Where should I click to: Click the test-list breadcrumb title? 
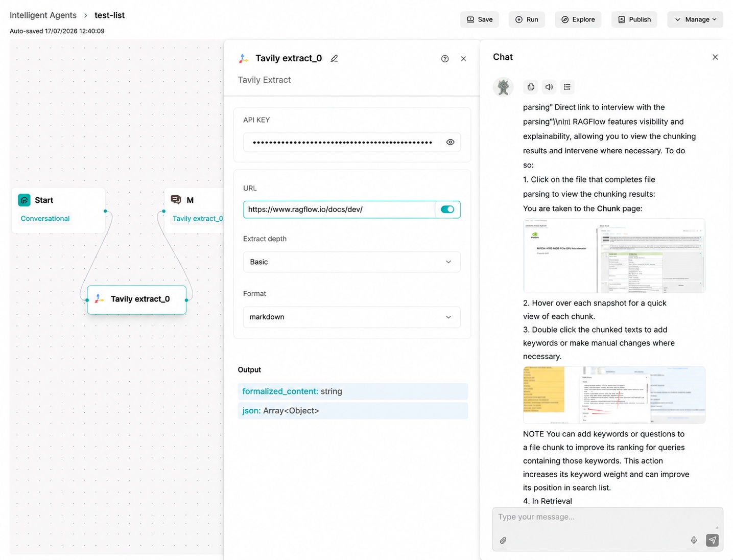coord(109,15)
